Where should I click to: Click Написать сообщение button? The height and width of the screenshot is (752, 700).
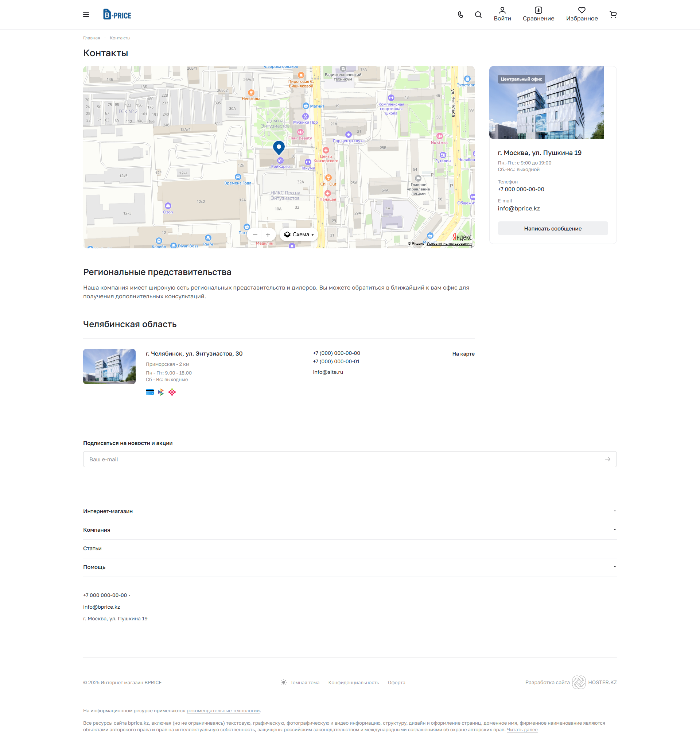(x=552, y=228)
